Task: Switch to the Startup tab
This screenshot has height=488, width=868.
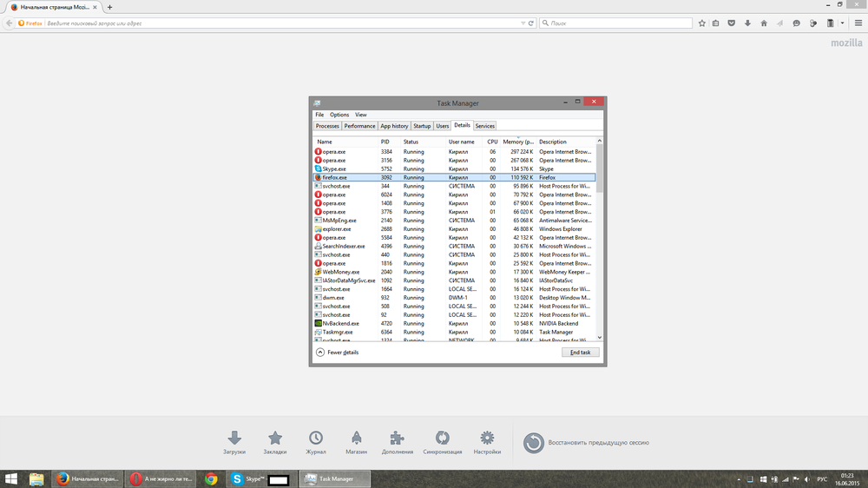Action: (422, 126)
